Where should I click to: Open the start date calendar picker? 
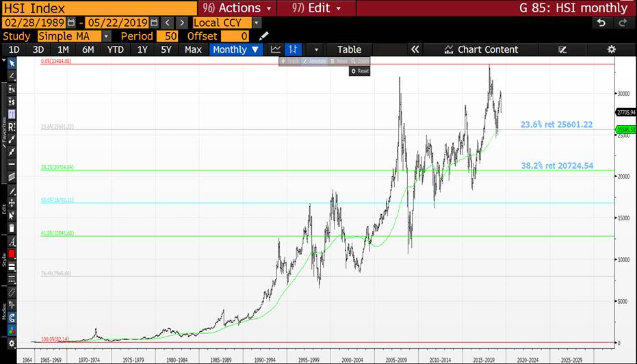71,23
